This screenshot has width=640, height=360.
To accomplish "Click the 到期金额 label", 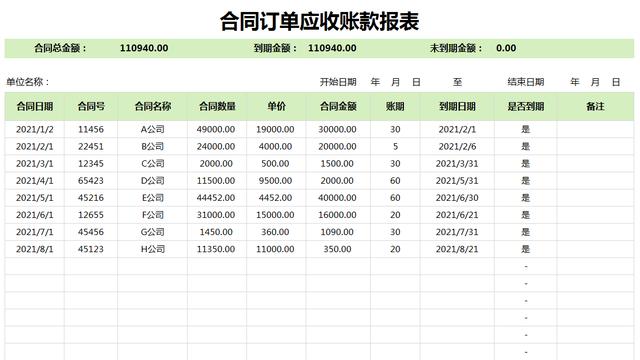I will coord(275,48).
